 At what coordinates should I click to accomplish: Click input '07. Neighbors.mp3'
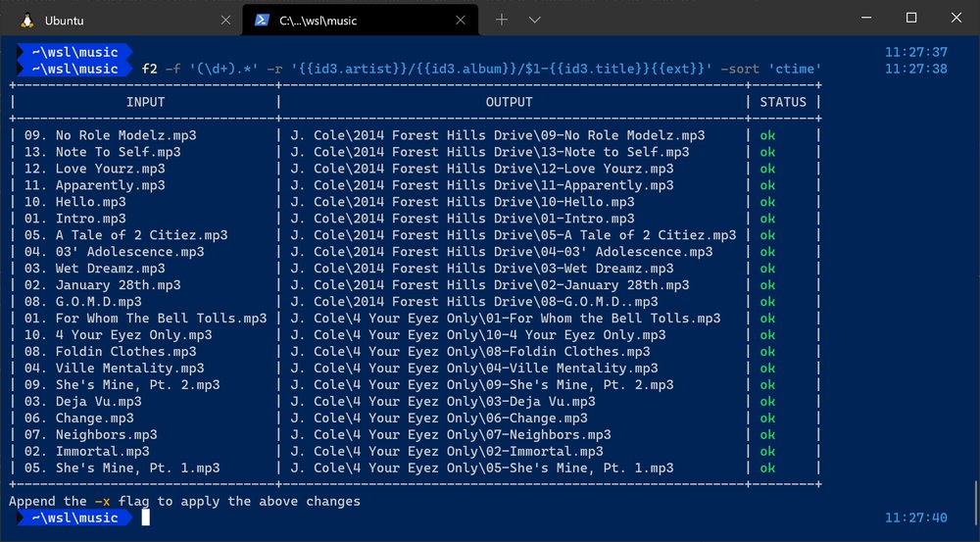click(x=90, y=434)
